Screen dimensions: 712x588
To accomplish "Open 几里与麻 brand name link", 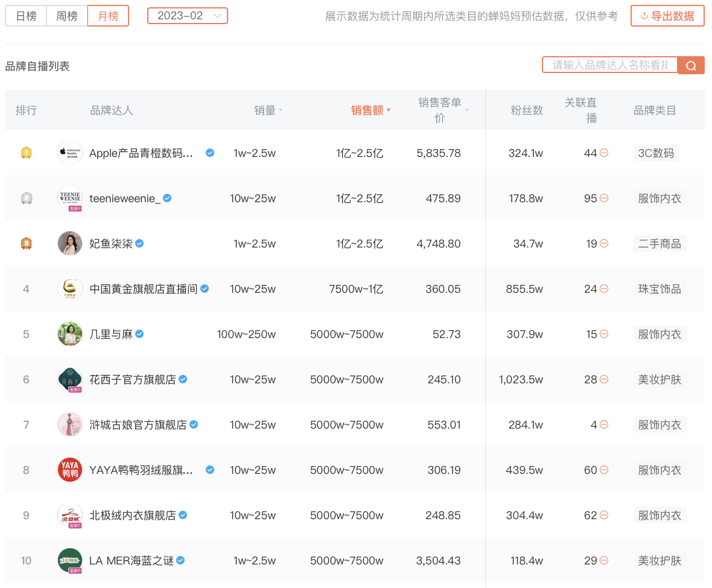I will tap(111, 334).
